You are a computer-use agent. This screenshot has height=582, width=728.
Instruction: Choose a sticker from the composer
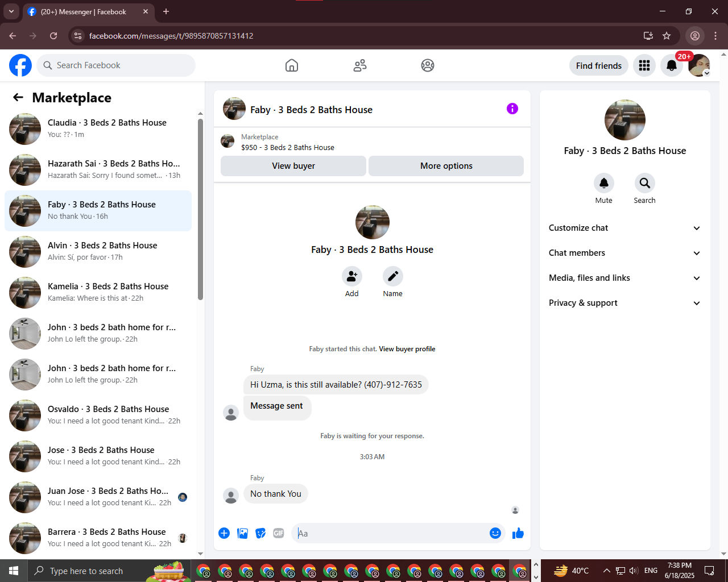pyautogui.click(x=260, y=533)
